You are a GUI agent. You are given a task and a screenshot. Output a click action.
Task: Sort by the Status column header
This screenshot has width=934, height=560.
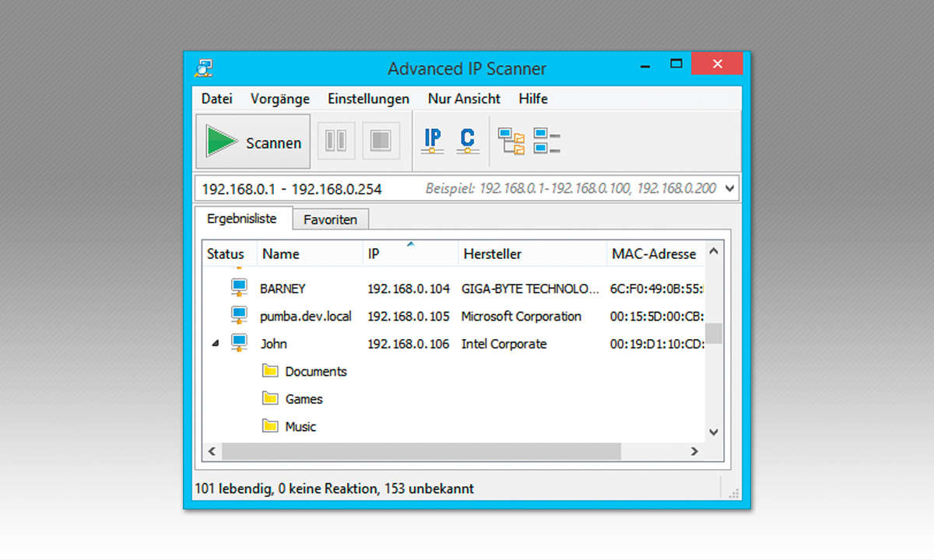coord(230,254)
